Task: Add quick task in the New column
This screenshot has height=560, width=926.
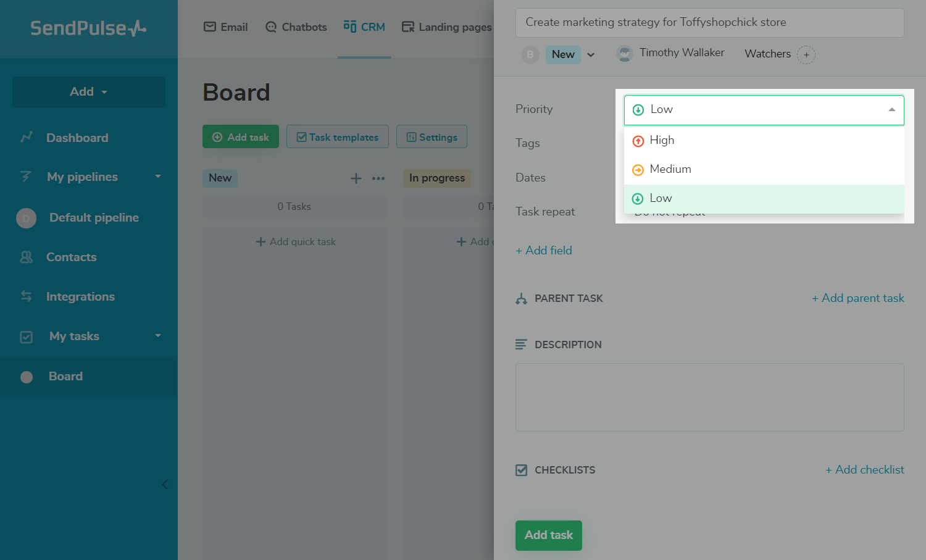Action: click(296, 242)
